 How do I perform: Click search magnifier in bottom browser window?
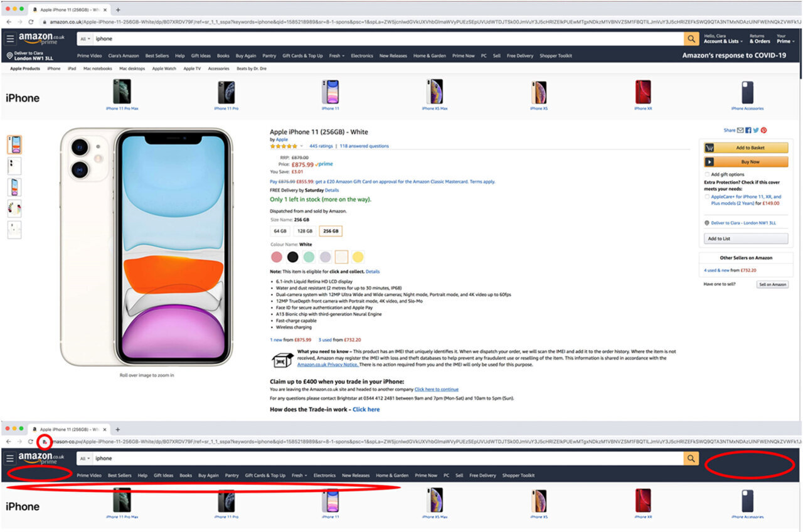[x=691, y=459]
